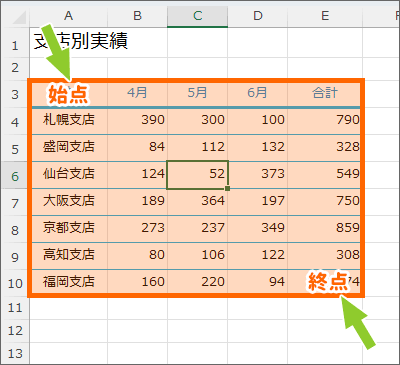
Task: Select the cell with value 94
Action: [257, 283]
